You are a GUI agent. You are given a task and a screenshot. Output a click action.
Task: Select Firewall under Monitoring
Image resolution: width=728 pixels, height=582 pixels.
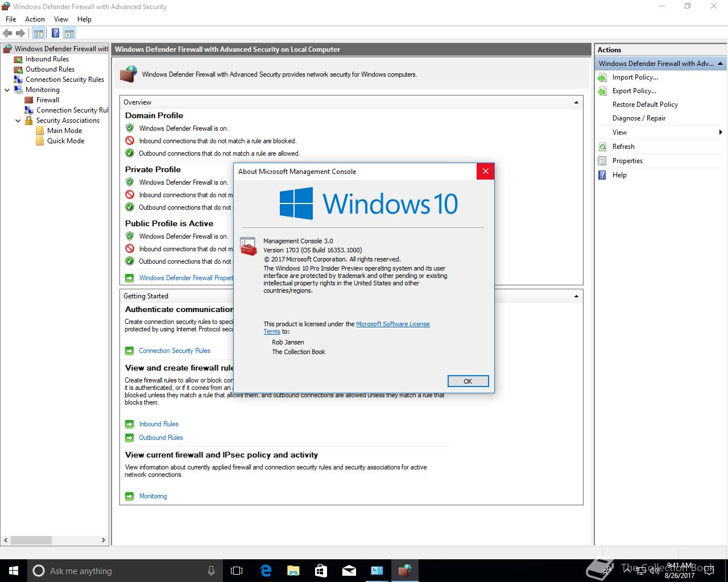[48, 100]
